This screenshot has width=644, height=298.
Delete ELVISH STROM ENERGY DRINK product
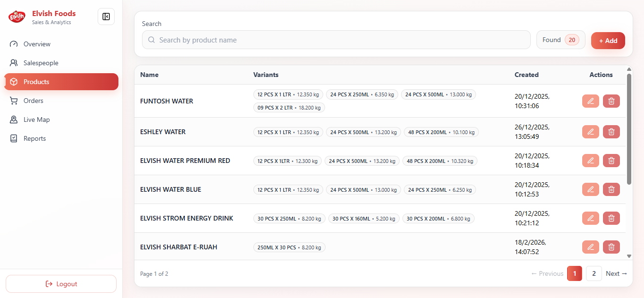click(x=611, y=218)
